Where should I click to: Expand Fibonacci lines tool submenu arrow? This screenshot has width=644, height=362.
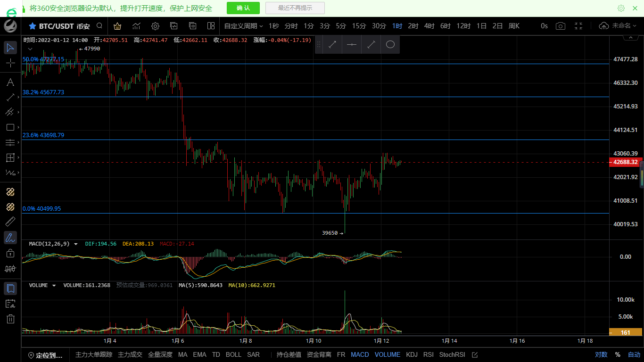18,142
